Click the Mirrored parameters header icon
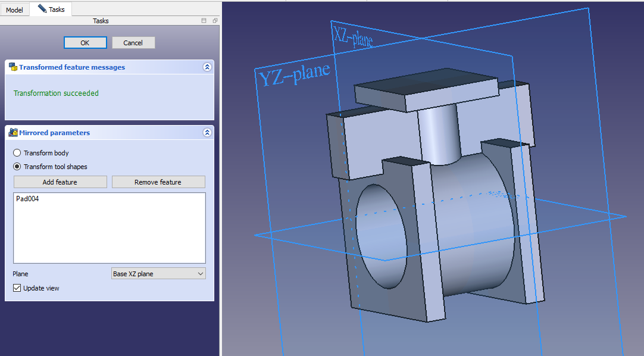Image resolution: width=644 pixels, height=356 pixels. click(13, 133)
